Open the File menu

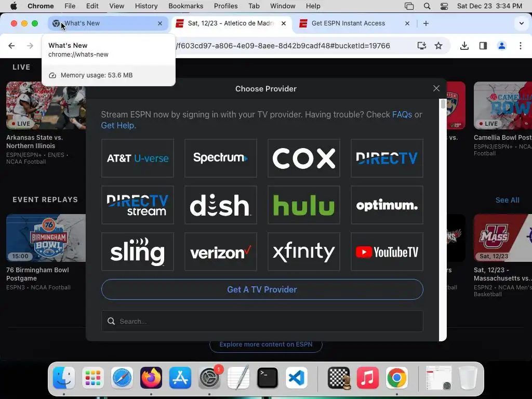(70, 6)
